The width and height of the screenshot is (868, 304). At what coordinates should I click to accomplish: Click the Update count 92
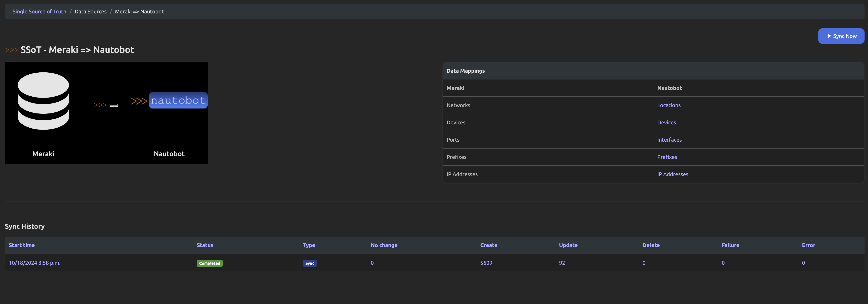(x=562, y=263)
